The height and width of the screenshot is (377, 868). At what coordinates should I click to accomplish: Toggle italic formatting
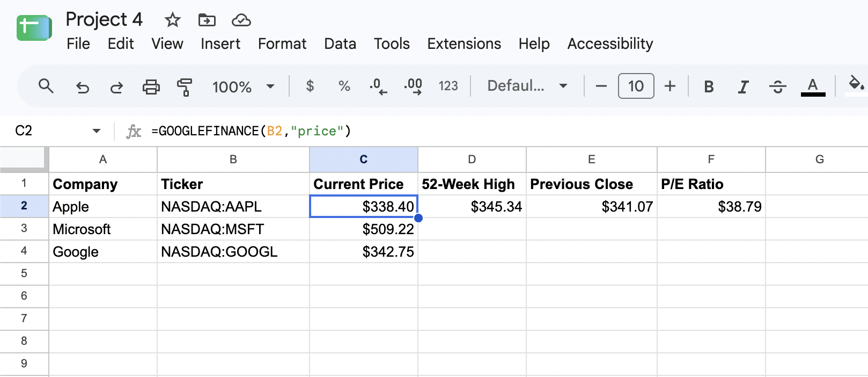743,86
